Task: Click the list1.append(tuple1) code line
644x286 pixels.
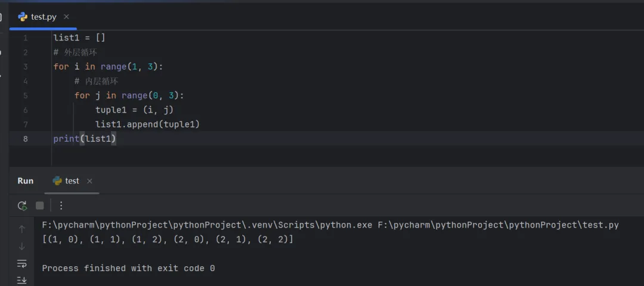Action: [147, 124]
